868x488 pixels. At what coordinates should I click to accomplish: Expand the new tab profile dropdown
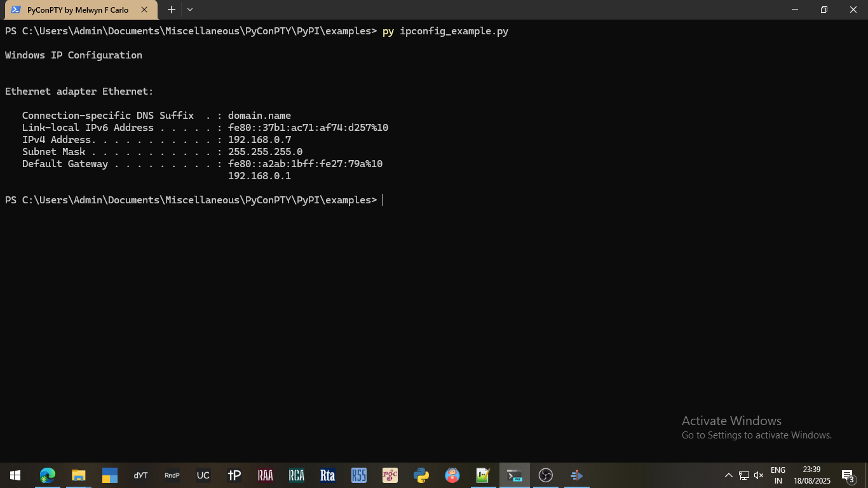[x=190, y=10]
